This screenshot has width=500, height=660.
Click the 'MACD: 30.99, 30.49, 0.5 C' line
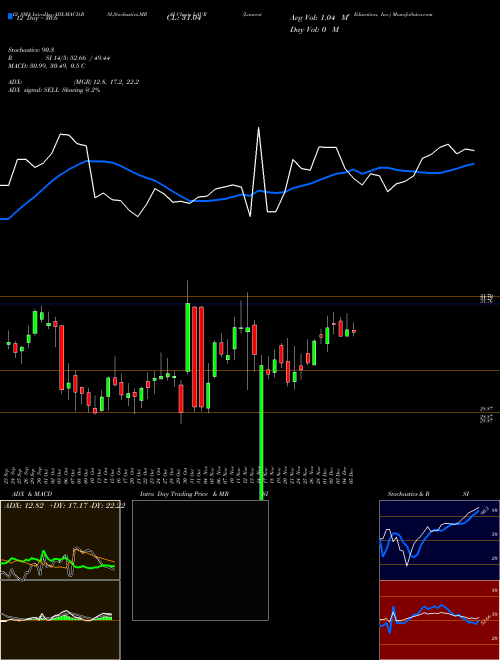tap(47, 66)
